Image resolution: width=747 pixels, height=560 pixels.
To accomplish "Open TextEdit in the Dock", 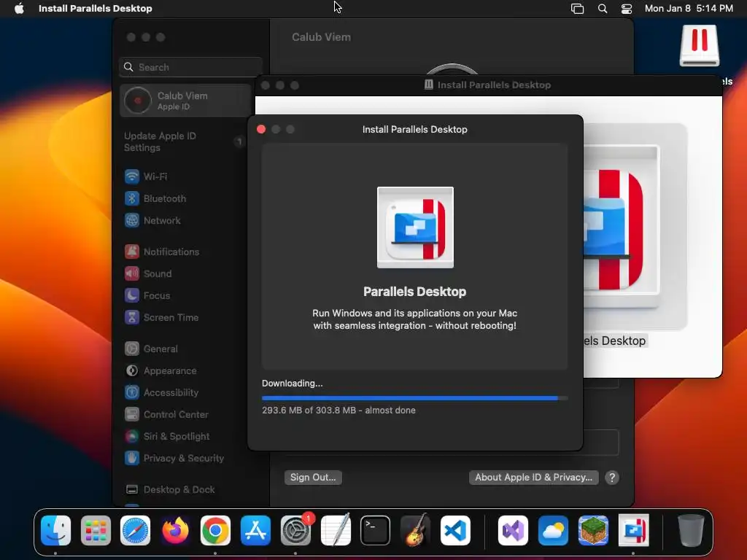I will [x=336, y=531].
